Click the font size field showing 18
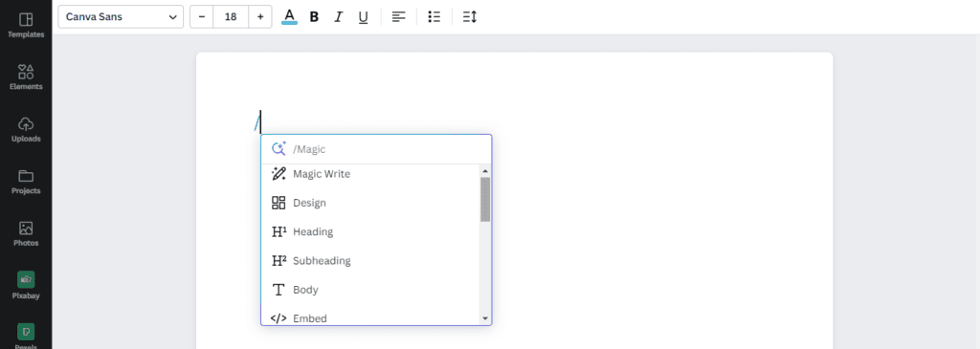The height and width of the screenshot is (349, 980). [231, 17]
